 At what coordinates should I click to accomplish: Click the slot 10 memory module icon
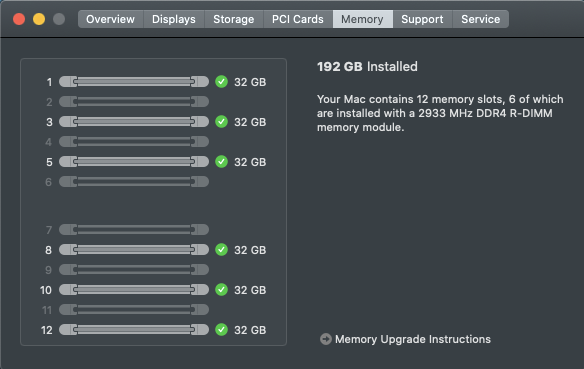[x=134, y=289]
